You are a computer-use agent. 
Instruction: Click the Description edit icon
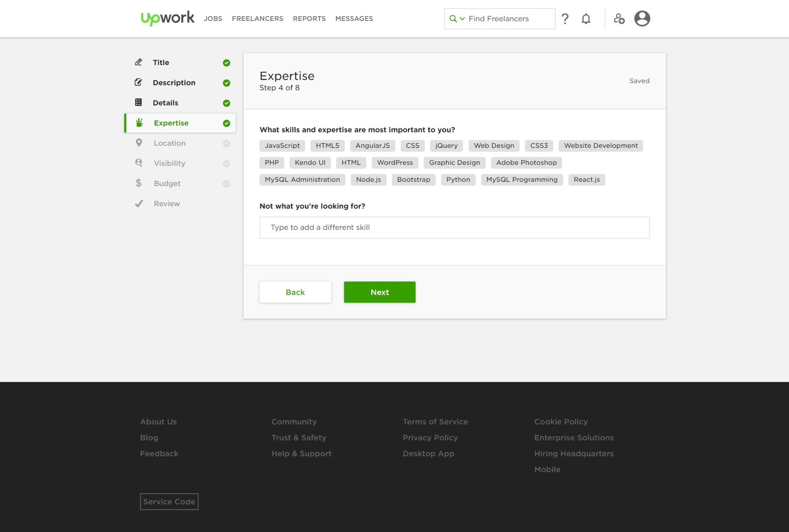pos(139,82)
